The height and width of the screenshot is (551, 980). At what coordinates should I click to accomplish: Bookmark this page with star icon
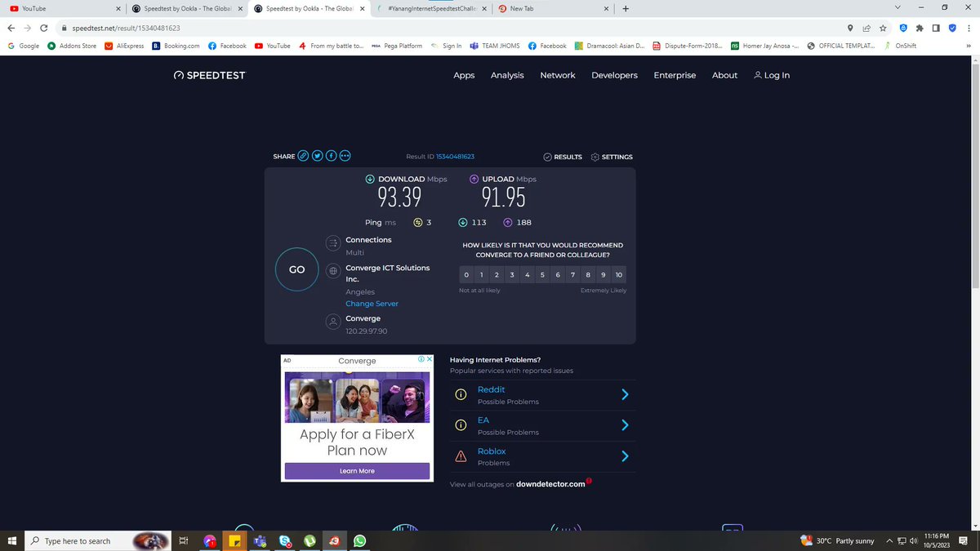click(883, 28)
